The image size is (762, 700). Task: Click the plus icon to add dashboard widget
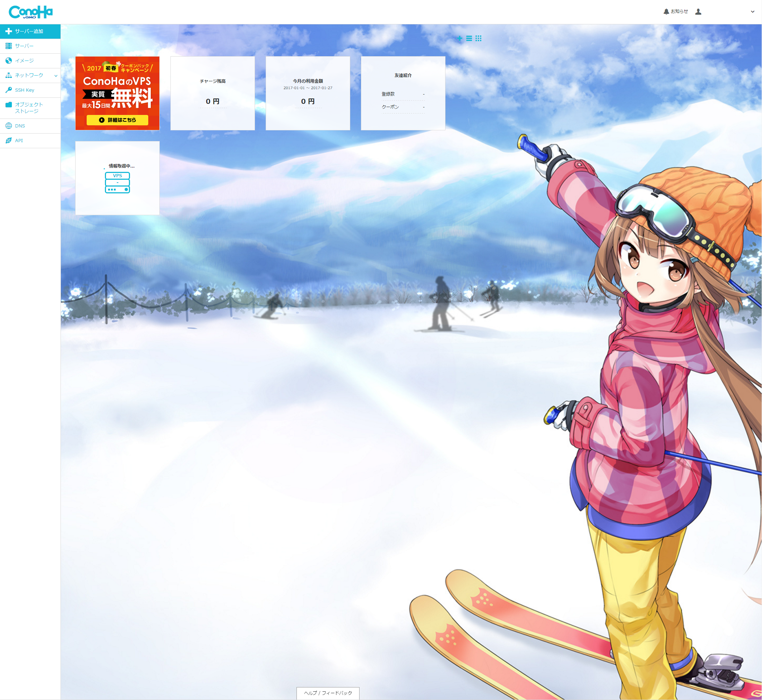pyautogui.click(x=459, y=38)
